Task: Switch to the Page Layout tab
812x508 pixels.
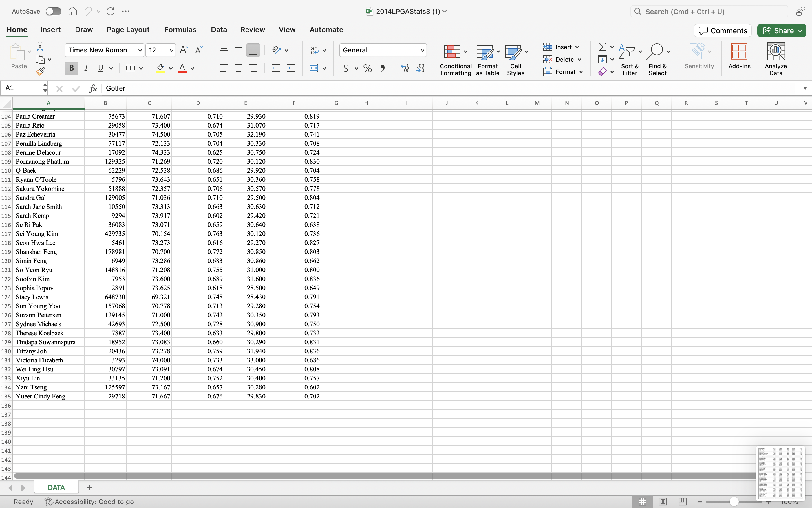Action: click(x=128, y=30)
